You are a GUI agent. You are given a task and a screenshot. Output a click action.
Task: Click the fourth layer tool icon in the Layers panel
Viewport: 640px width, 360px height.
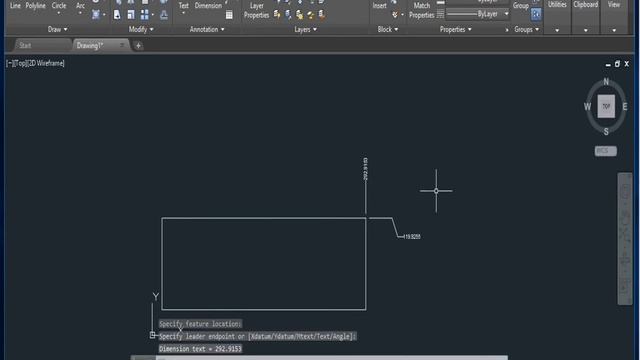click(311, 15)
